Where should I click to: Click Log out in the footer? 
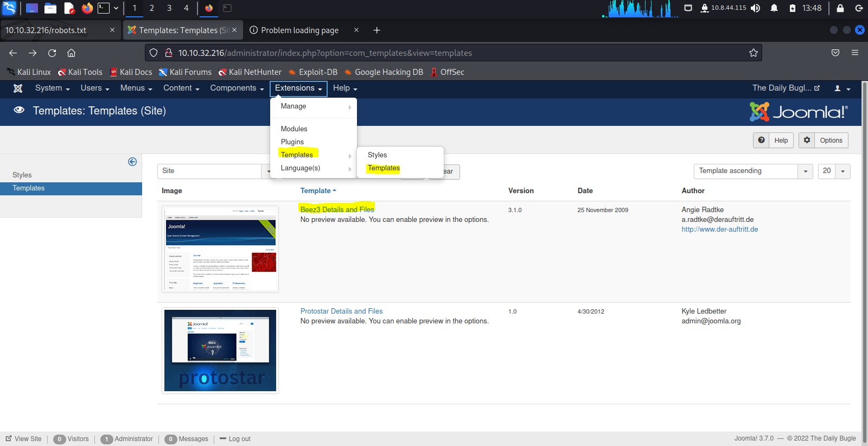235,439
